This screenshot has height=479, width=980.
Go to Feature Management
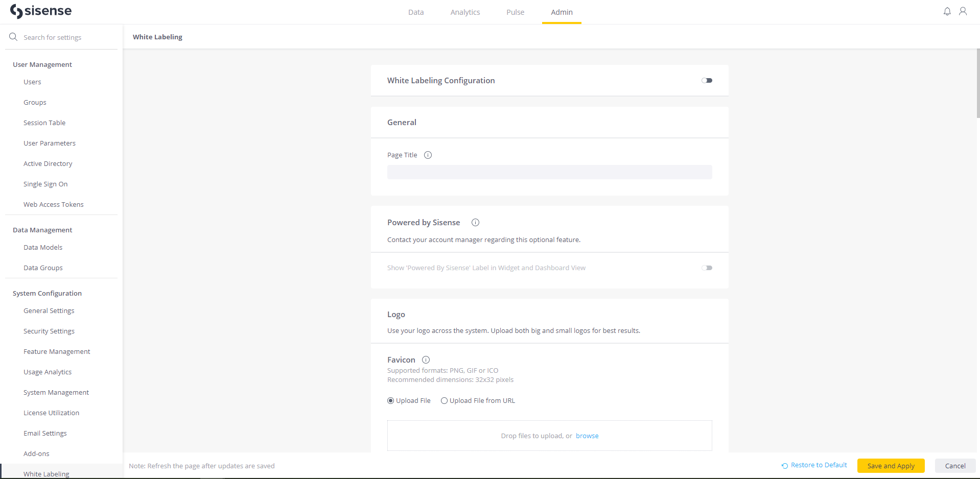(57, 352)
